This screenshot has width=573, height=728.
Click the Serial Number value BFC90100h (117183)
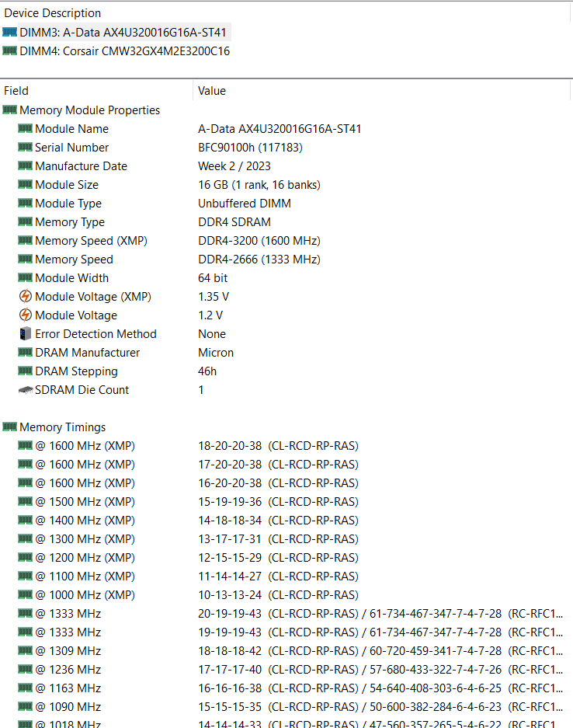(250, 148)
